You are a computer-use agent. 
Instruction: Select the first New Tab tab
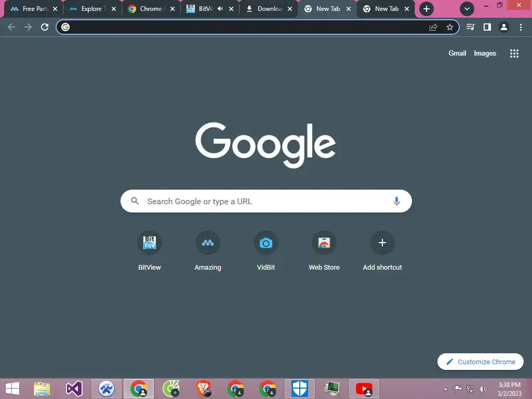327,9
